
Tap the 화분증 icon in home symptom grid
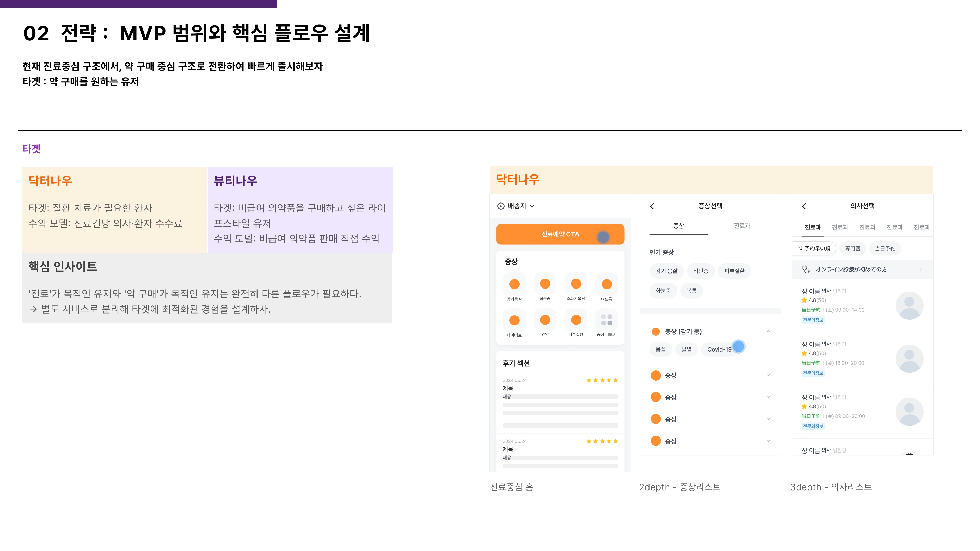coord(545,284)
